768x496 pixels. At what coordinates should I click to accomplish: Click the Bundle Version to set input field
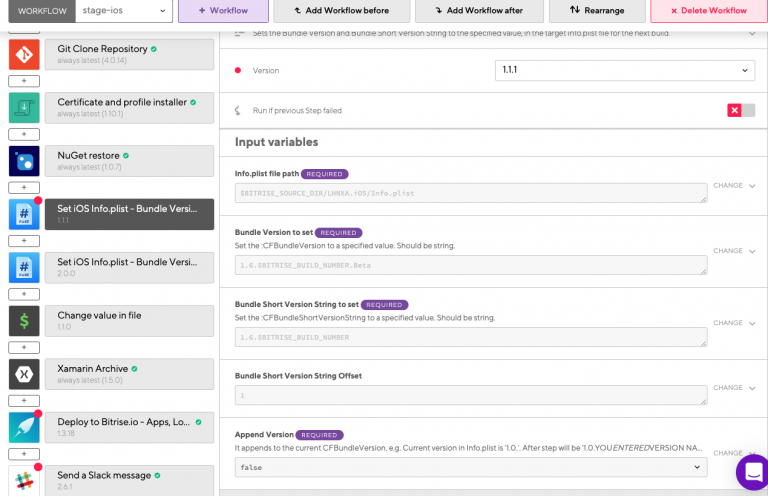point(470,265)
